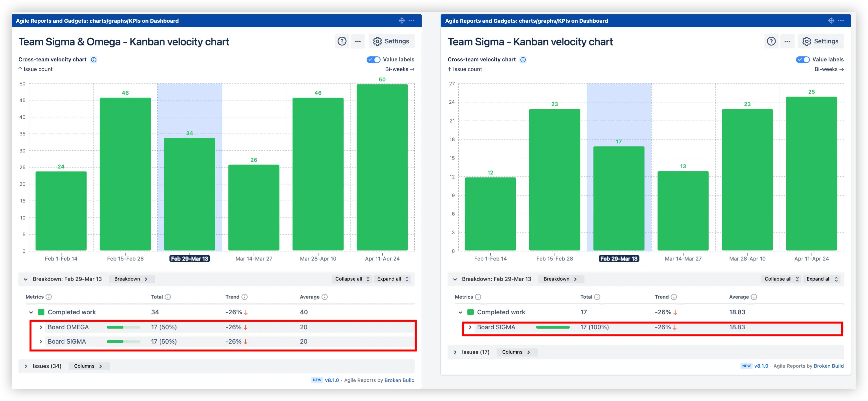This screenshot has width=868, height=401.
Task: Expand Board OMEGA row
Action: click(x=41, y=327)
